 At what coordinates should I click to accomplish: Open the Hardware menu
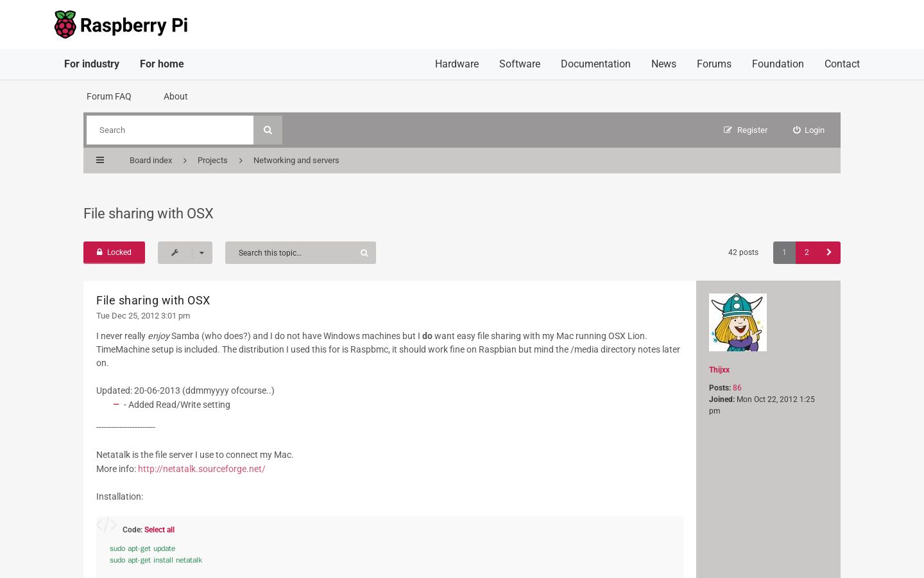coord(457,64)
